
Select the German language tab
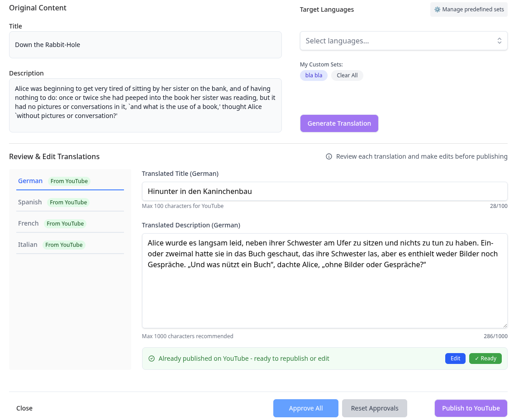[30, 181]
